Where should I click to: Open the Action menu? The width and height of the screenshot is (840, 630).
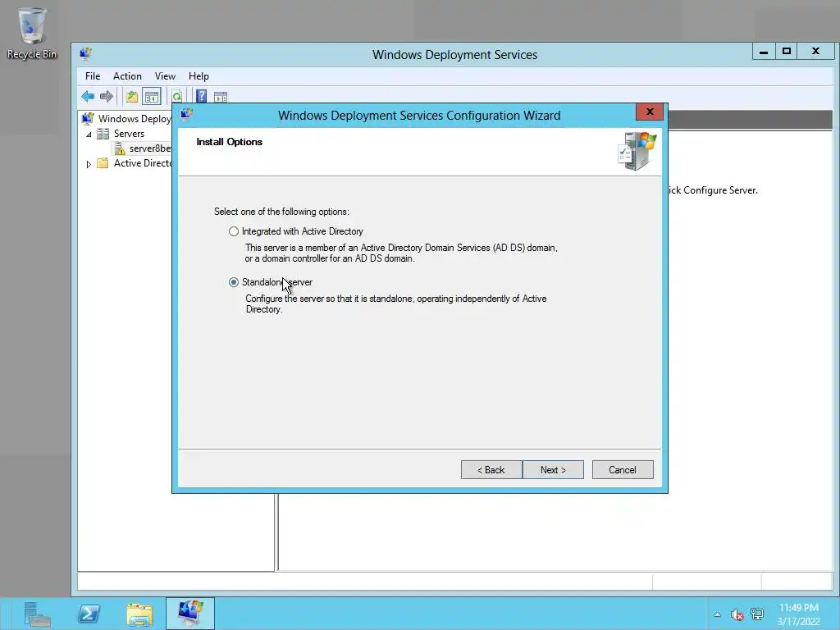click(x=127, y=76)
